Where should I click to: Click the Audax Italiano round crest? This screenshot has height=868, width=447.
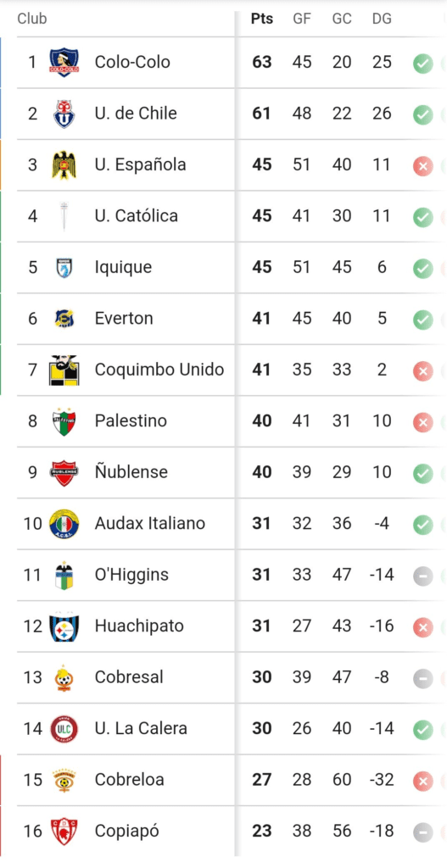[x=64, y=524]
